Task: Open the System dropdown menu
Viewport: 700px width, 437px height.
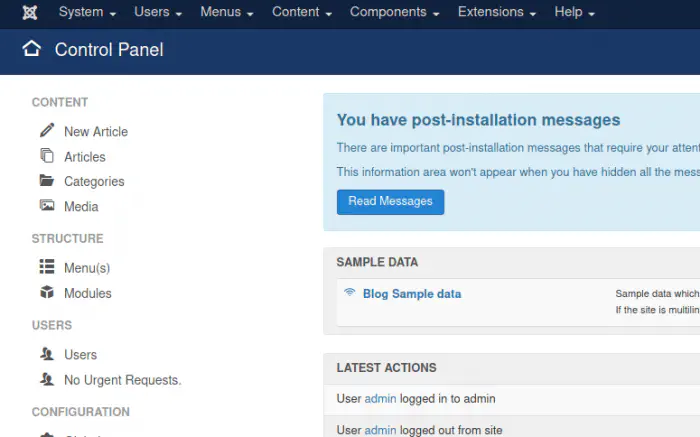Action: [x=87, y=12]
